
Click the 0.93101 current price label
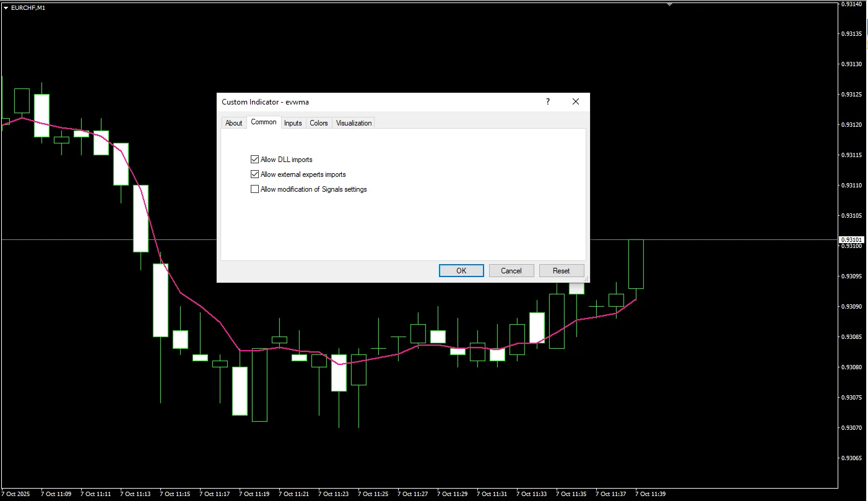[x=851, y=239]
